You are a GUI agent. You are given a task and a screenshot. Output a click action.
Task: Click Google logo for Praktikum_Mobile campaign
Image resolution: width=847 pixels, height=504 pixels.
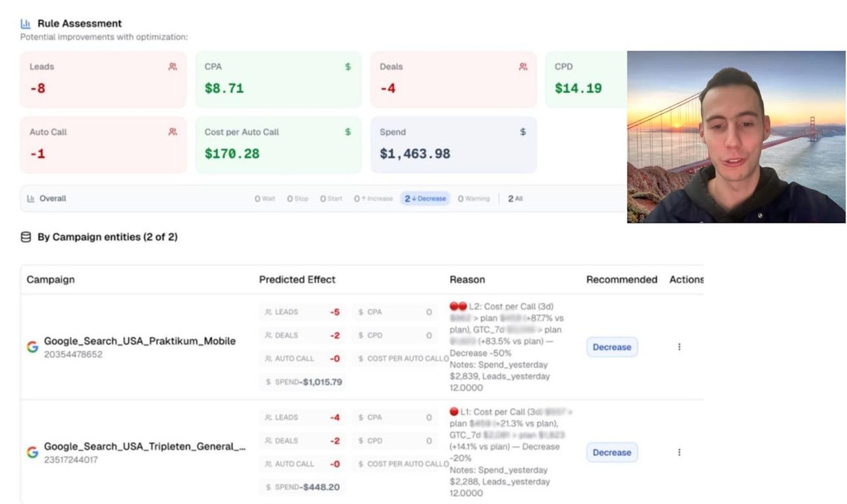point(32,347)
